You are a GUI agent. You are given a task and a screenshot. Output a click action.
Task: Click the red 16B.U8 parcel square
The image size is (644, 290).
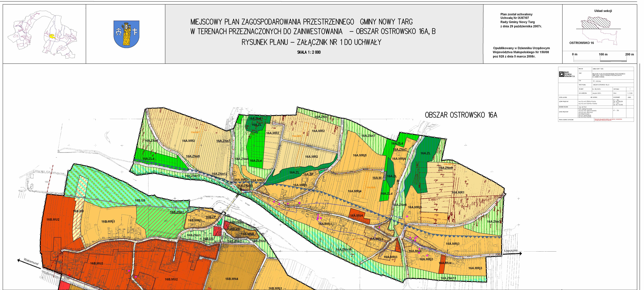click(217, 231)
